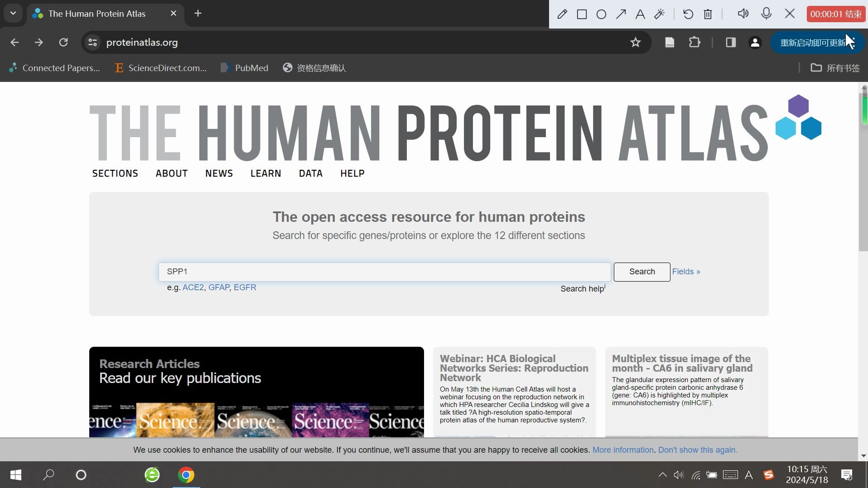Image resolution: width=868 pixels, height=488 pixels.
Task: Select the pencil annotation tool
Action: [562, 14]
